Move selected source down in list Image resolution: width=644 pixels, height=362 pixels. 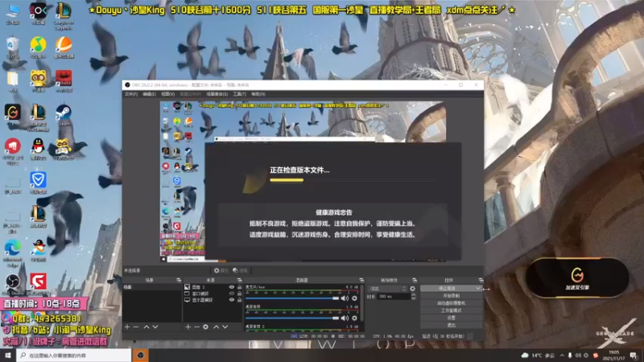[x=225, y=327]
